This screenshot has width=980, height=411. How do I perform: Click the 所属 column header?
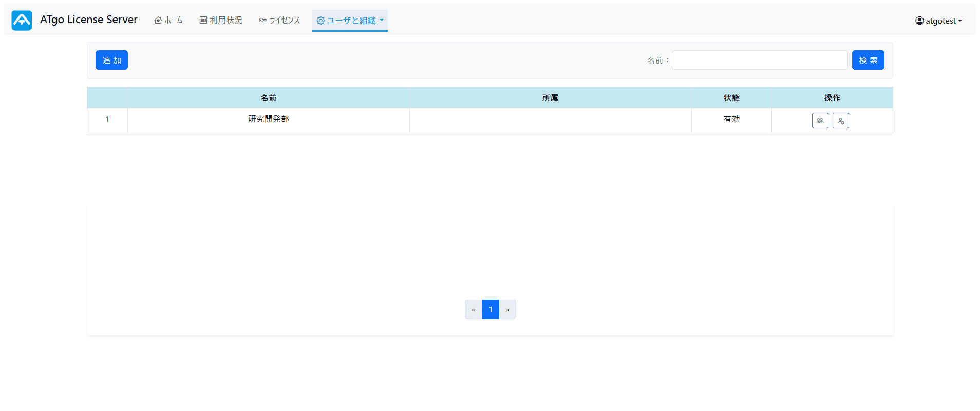tap(550, 98)
